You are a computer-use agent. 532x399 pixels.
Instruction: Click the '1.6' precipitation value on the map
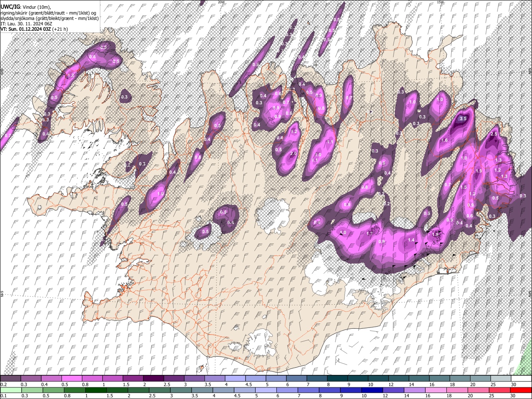(444, 140)
